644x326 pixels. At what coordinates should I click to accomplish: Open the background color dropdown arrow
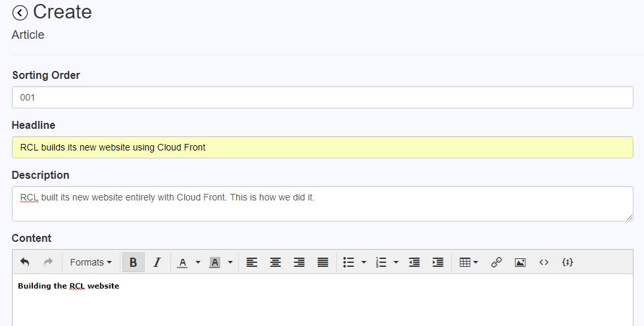pyautogui.click(x=230, y=262)
